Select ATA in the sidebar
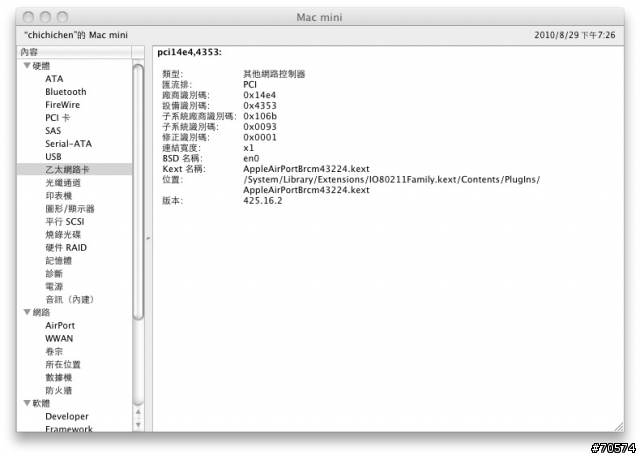The width and height of the screenshot is (640, 456). [x=54, y=79]
